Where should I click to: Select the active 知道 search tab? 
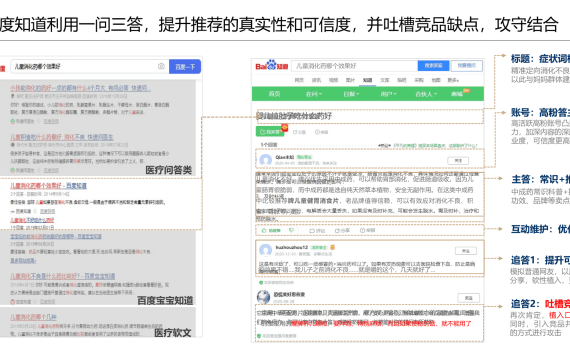[x=368, y=80]
